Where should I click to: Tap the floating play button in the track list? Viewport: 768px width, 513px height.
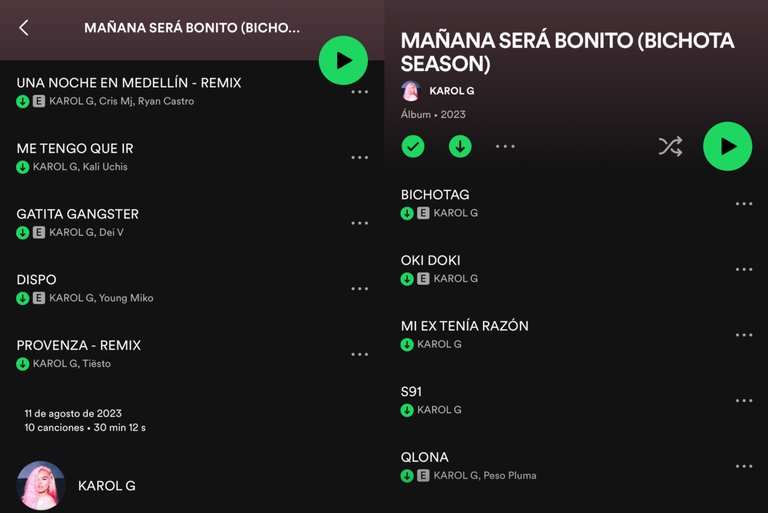(x=343, y=60)
